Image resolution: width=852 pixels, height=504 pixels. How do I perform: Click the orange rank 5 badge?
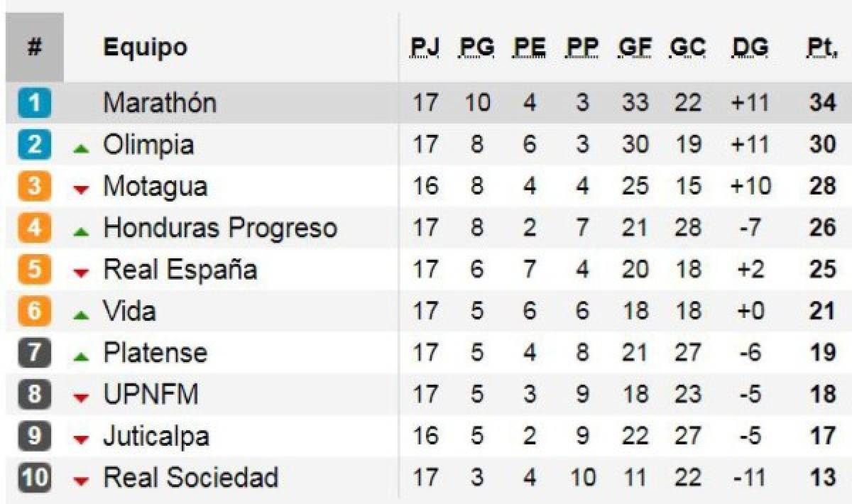[x=34, y=270]
